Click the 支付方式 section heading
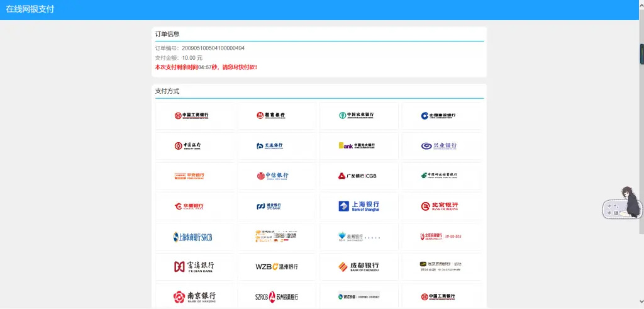 [167, 91]
